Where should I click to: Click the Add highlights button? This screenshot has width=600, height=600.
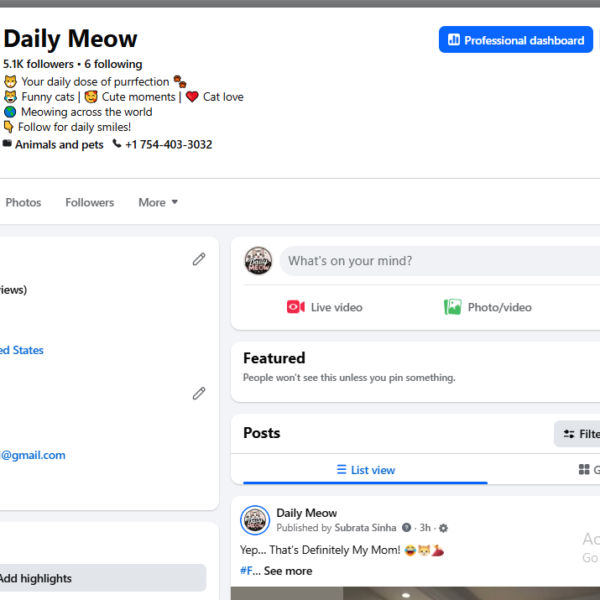click(101, 578)
